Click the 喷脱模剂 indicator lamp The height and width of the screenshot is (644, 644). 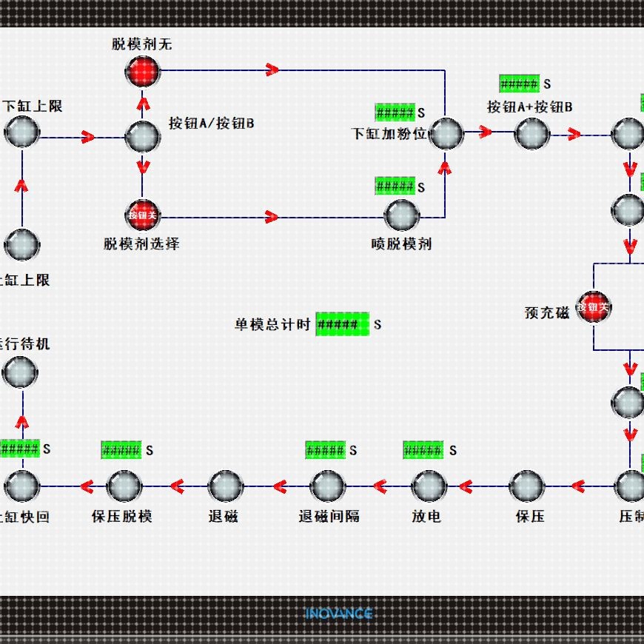(x=402, y=215)
